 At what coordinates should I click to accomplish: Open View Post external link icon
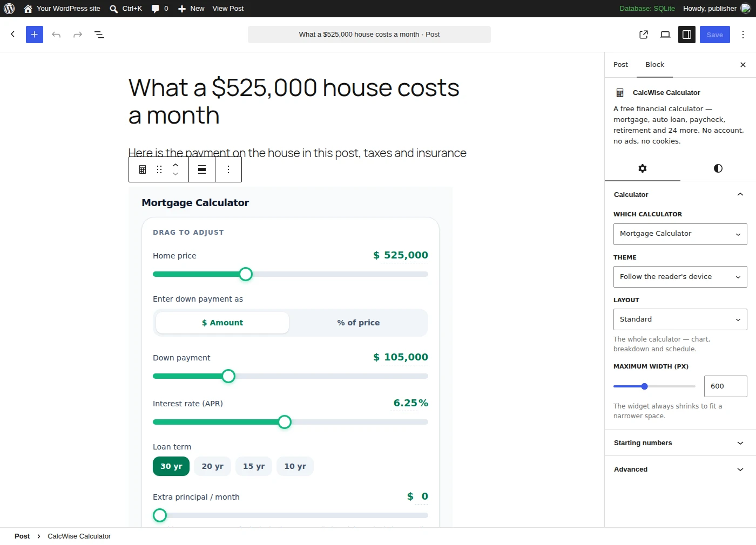pos(644,35)
